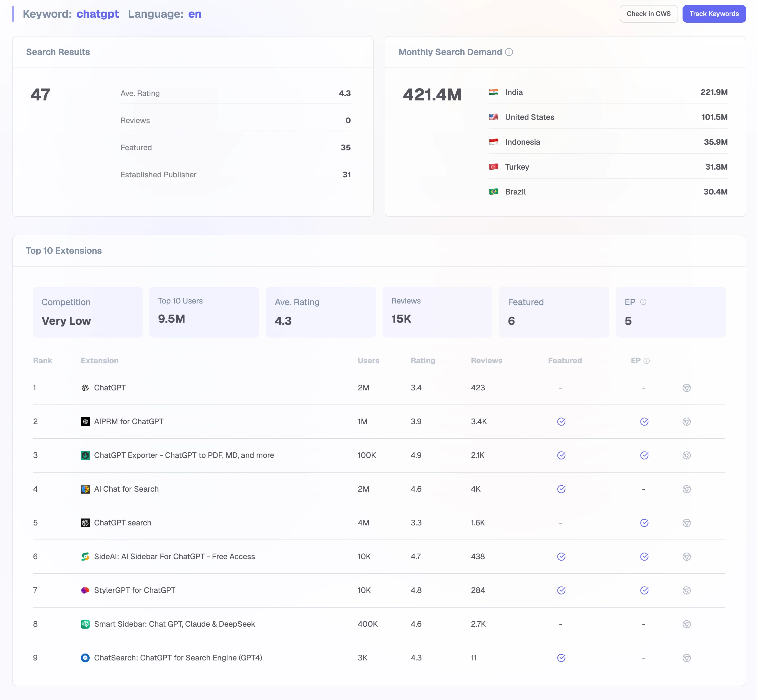Screen dimensions: 757x700
Task: Click the ChatSearch blue logo icon
Action: tap(85, 658)
